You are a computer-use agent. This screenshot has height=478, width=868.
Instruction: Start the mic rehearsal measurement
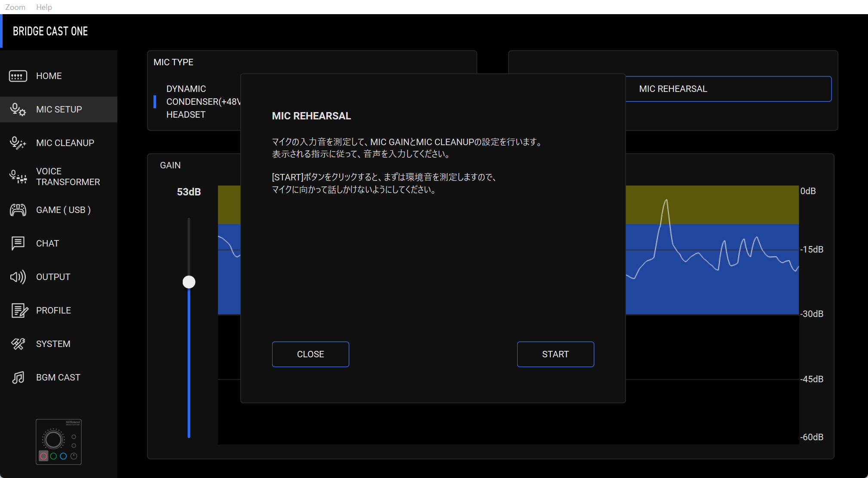(555, 354)
